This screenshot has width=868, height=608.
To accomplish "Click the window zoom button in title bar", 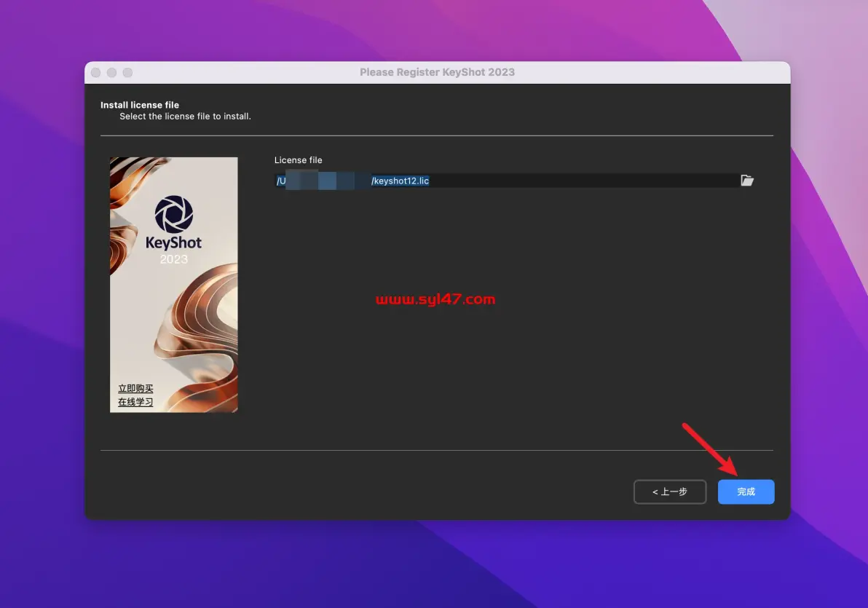I will 128,73.
